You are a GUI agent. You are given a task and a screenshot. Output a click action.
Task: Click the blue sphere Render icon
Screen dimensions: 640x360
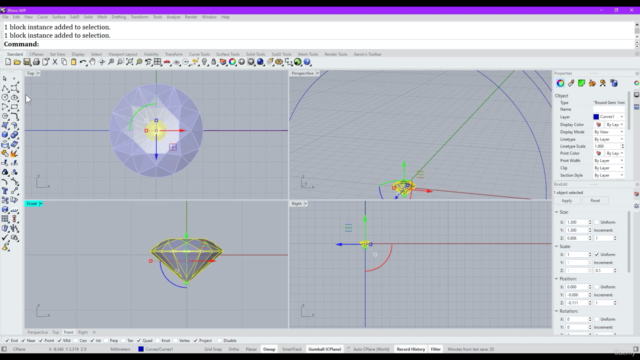coord(260,62)
